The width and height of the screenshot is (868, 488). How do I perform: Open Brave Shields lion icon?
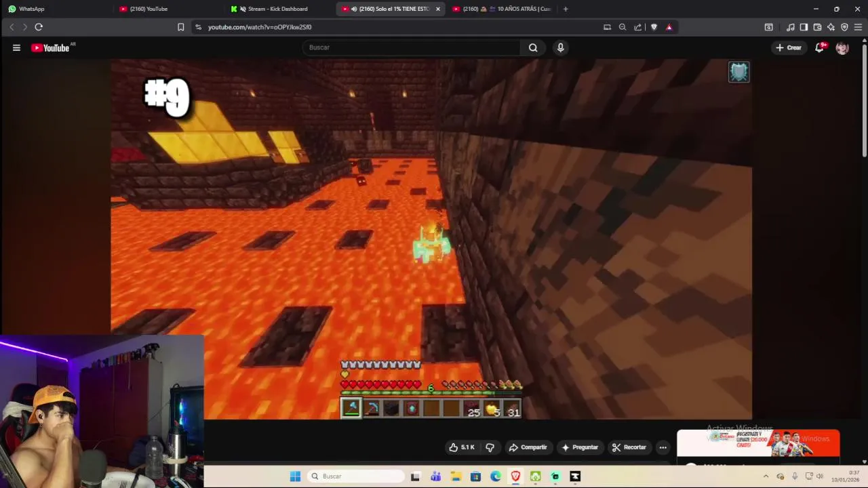tap(654, 27)
